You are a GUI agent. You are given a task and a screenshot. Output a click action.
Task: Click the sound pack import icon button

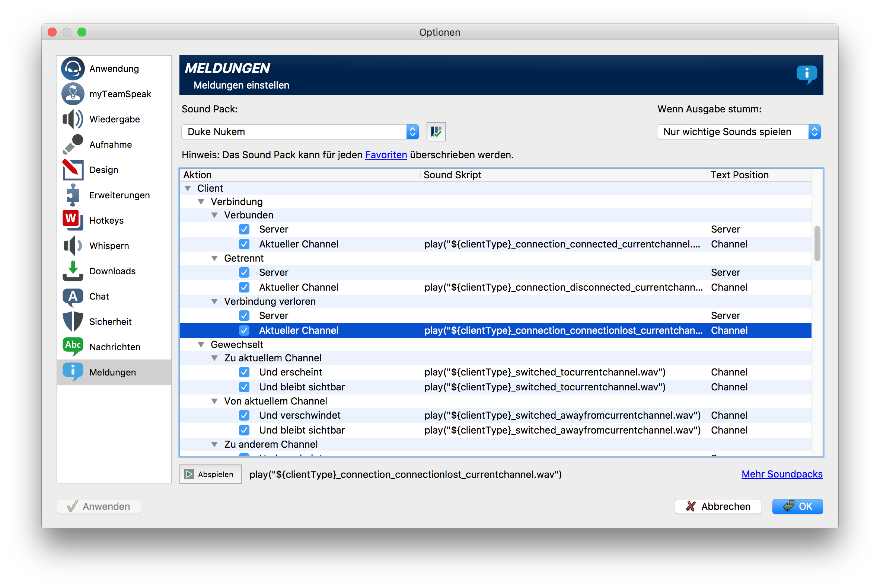tap(436, 132)
